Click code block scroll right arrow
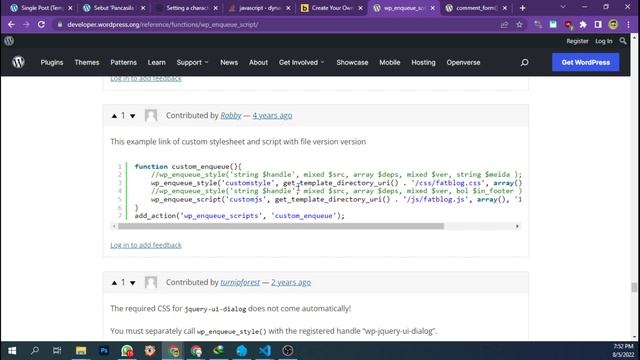Image resolution: width=640 pixels, height=360 pixels. point(517,226)
